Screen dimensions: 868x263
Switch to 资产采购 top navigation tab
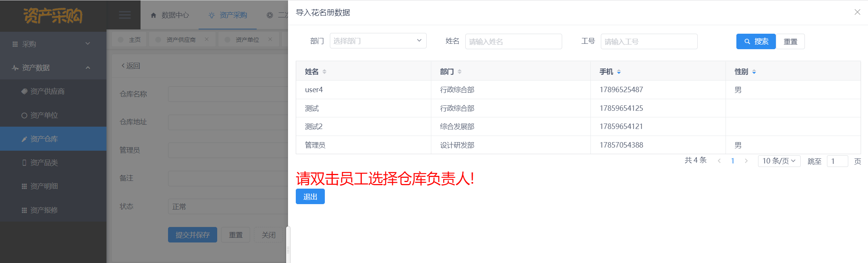(x=228, y=15)
